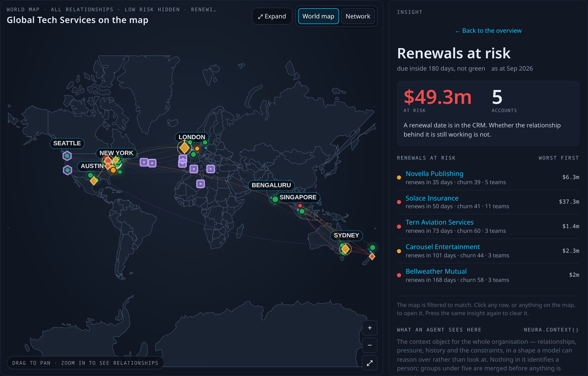This screenshot has height=376, width=588.
Task: Zoom out with the minus button
Action: [x=370, y=345]
